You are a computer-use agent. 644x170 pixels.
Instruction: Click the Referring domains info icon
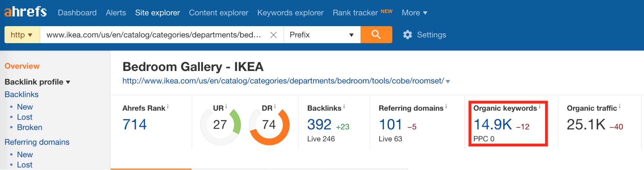point(446,106)
